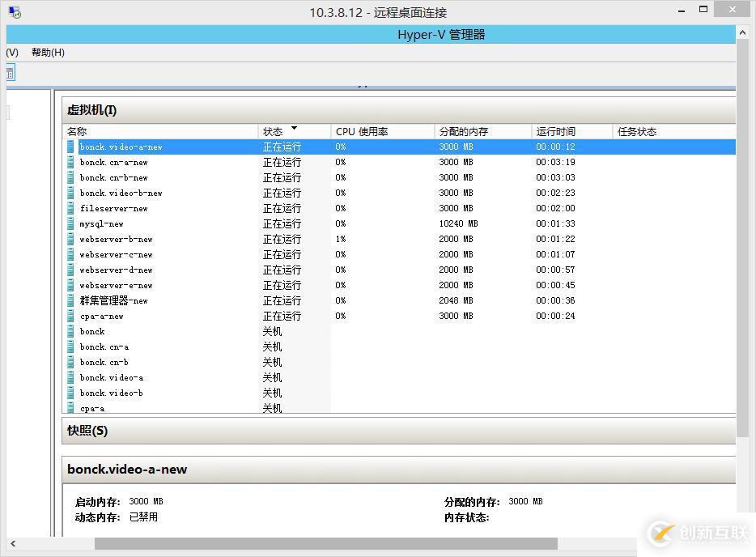Sort by the 分配的内存 column header
Screen dimensions: 756x557
pos(483,131)
